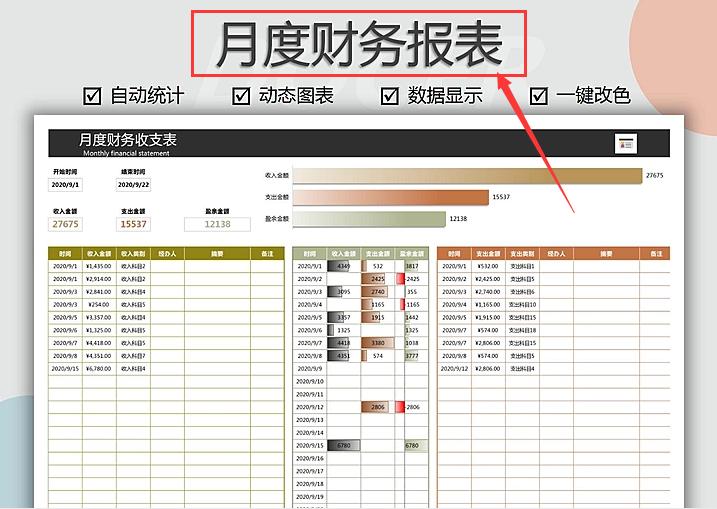
Task: Click the 12138 label beside the chart
Action: coord(458,219)
